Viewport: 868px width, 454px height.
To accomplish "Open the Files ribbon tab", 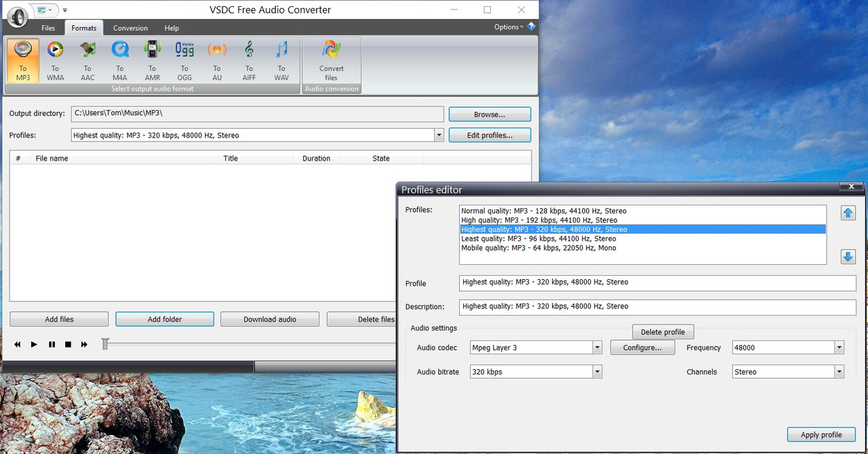I will click(48, 28).
